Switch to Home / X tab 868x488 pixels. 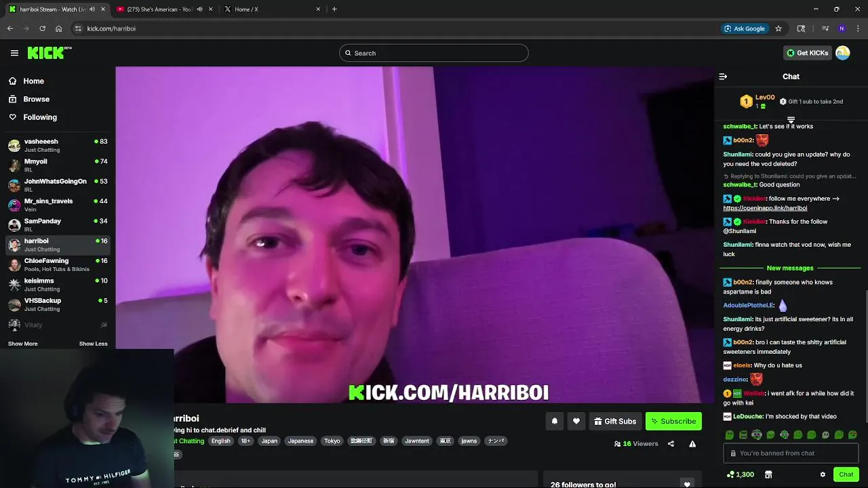point(271,9)
